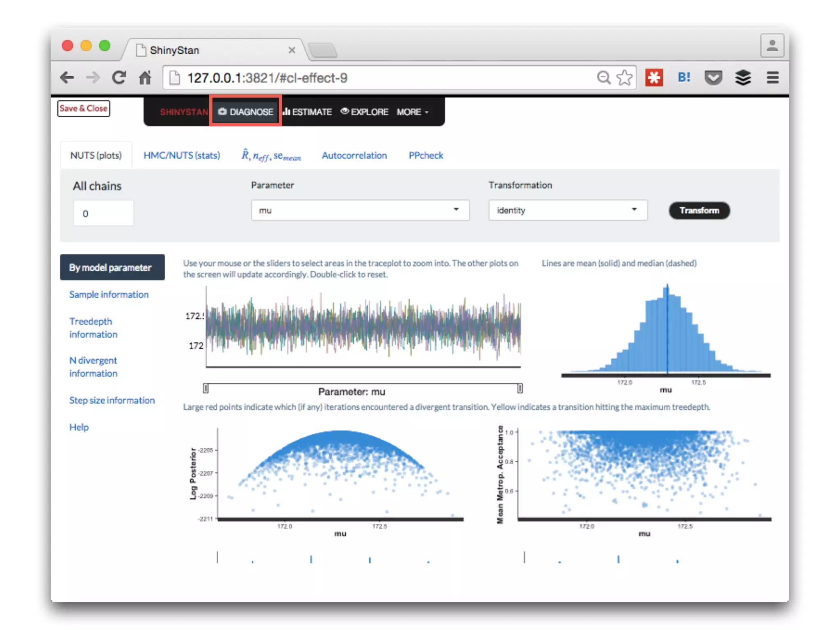Click the left traceplot range slider handle
This screenshot has height=630, width=840.
tap(206, 388)
